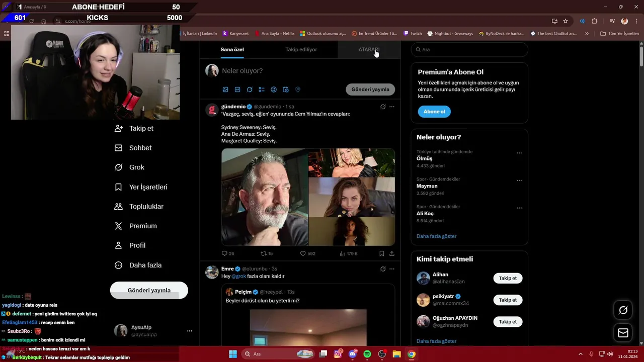
Task: Show more follow suggestions link
Action: [437, 341]
